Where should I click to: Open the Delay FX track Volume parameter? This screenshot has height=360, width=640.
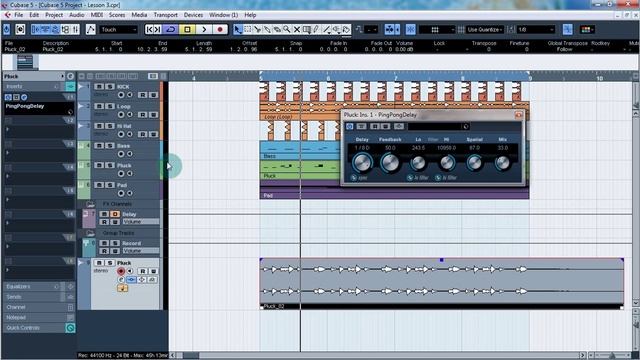[x=141, y=222]
